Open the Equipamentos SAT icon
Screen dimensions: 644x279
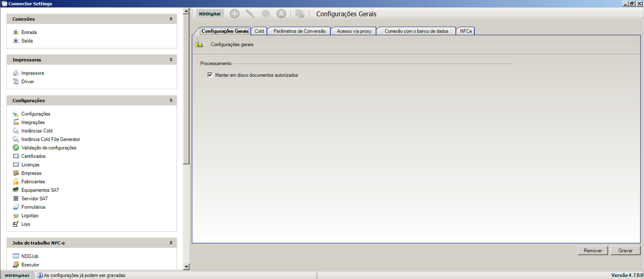click(16, 190)
